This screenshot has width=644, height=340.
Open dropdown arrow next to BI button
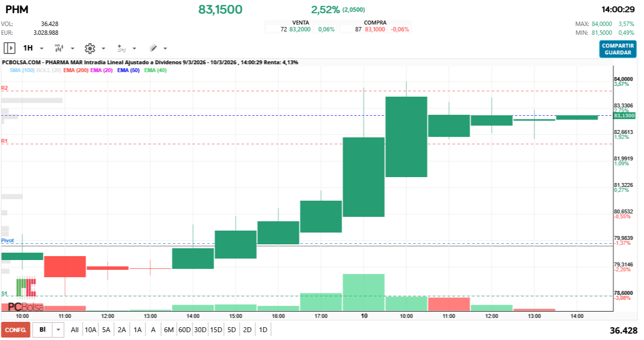[x=58, y=330]
